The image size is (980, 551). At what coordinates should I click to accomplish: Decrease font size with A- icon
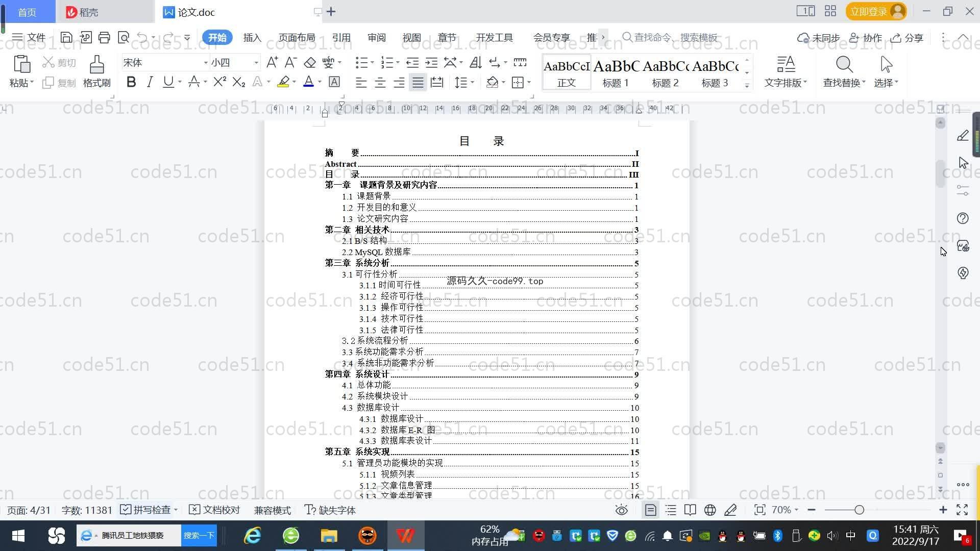[x=290, y=63]
